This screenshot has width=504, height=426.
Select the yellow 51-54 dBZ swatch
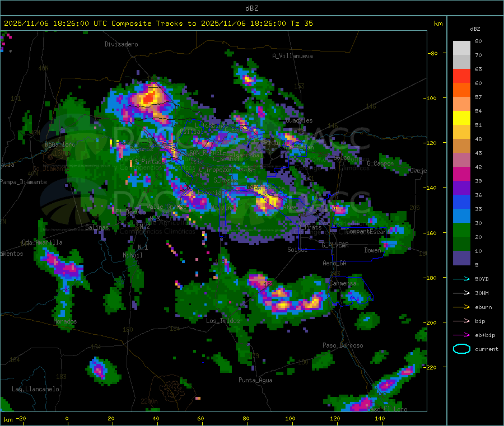coord(461,118)
